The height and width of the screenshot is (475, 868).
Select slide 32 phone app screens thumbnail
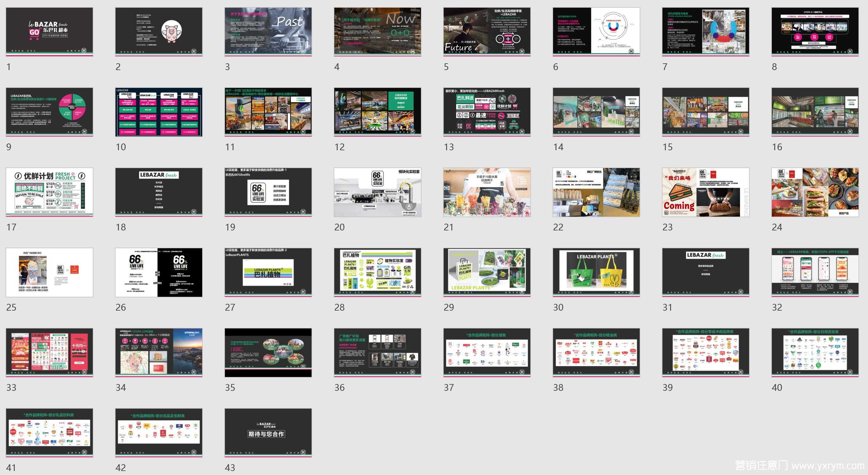click(815, 272)
